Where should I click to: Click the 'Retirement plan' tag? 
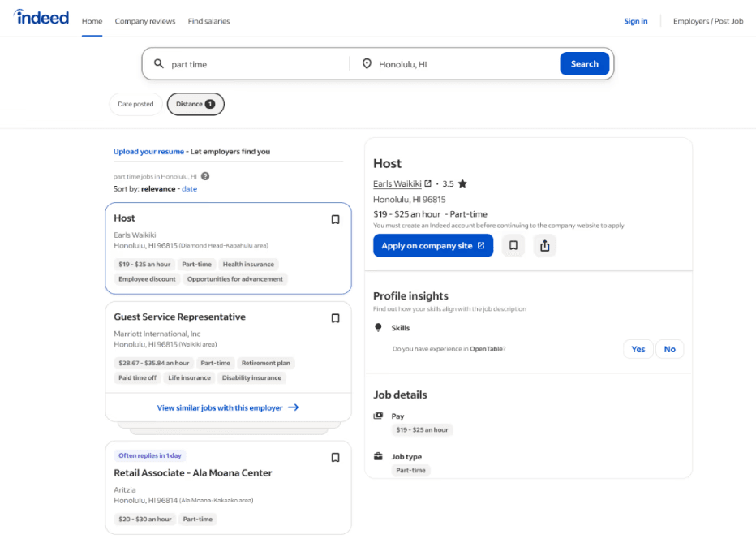click(266, 363)
